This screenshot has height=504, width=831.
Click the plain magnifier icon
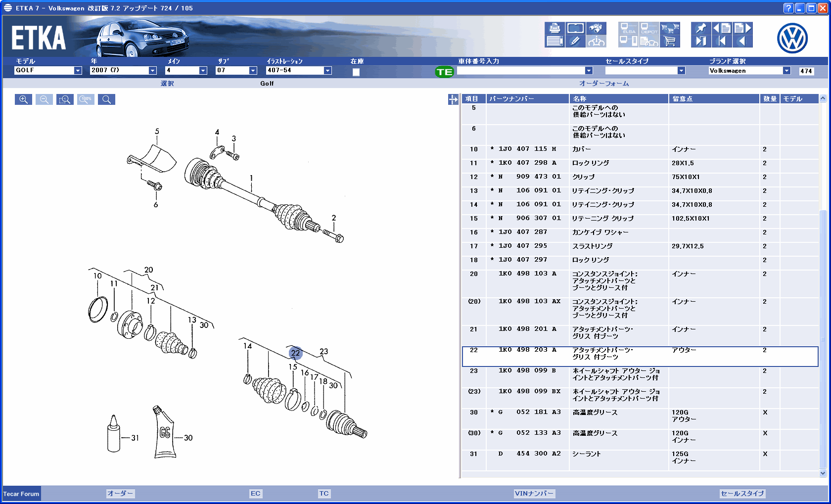[x=106, y=99]
